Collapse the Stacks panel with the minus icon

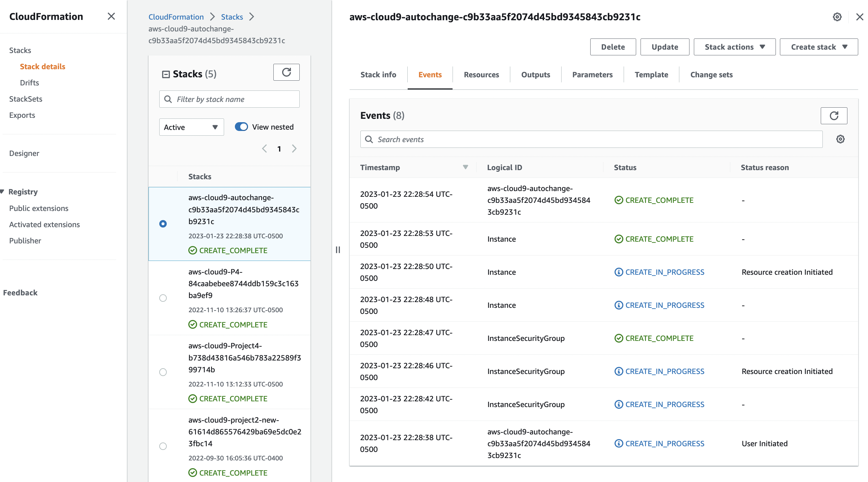click(166, 74)
